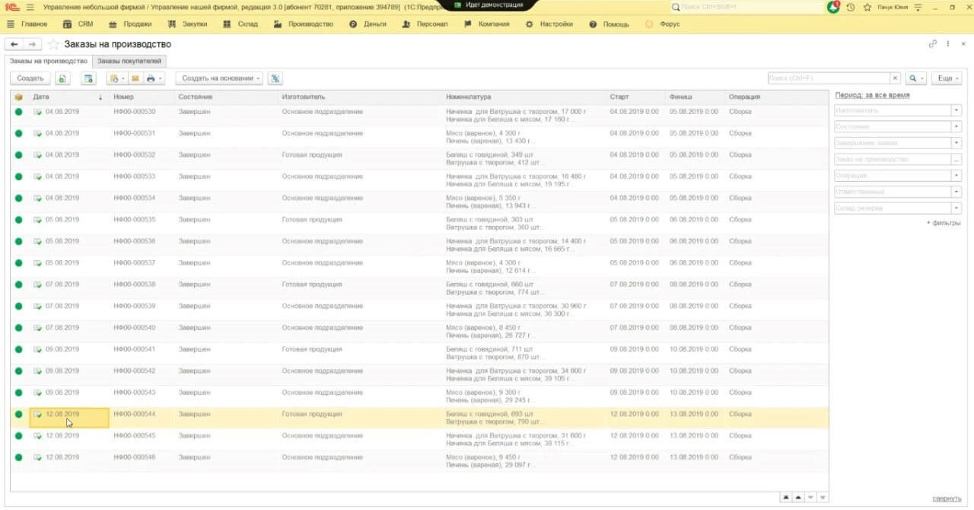
Task: Click the user name in the title bar
Action: tap(892, 7)
